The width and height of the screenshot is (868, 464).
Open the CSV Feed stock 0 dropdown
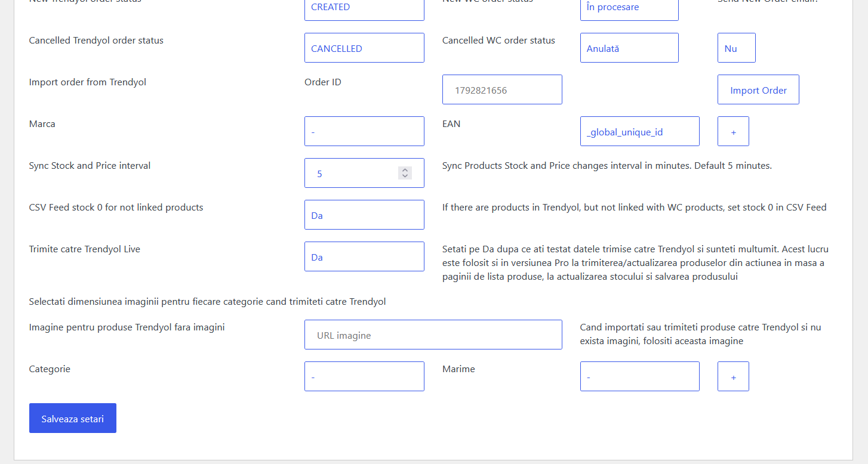[x=364, y=215]
